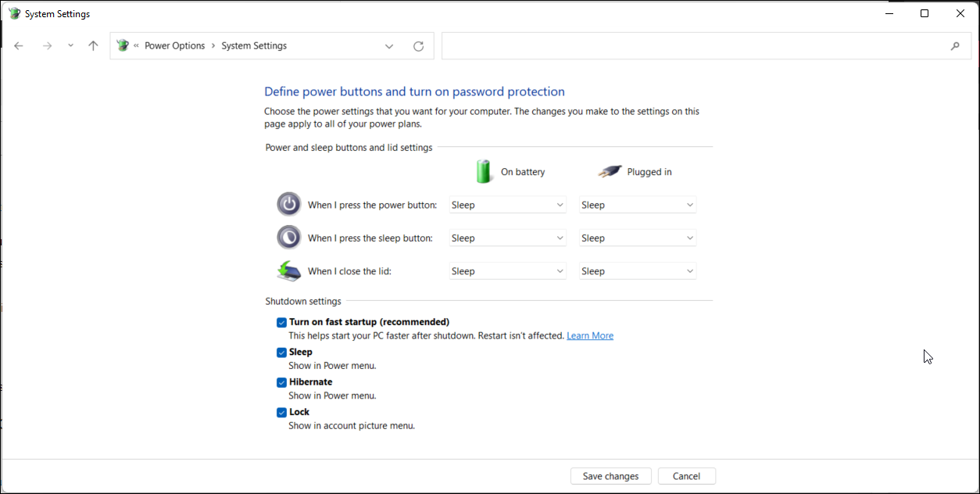The image size is (980, 494).
Task: Click the power plug icon above Plugged in
Action: pos(611,170)
